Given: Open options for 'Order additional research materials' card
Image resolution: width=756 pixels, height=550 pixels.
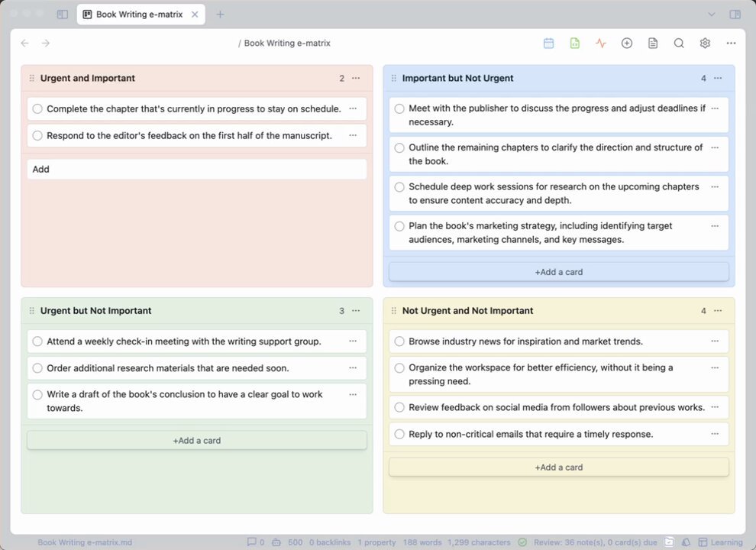Looking at the screenshot, I should [353, 367].
